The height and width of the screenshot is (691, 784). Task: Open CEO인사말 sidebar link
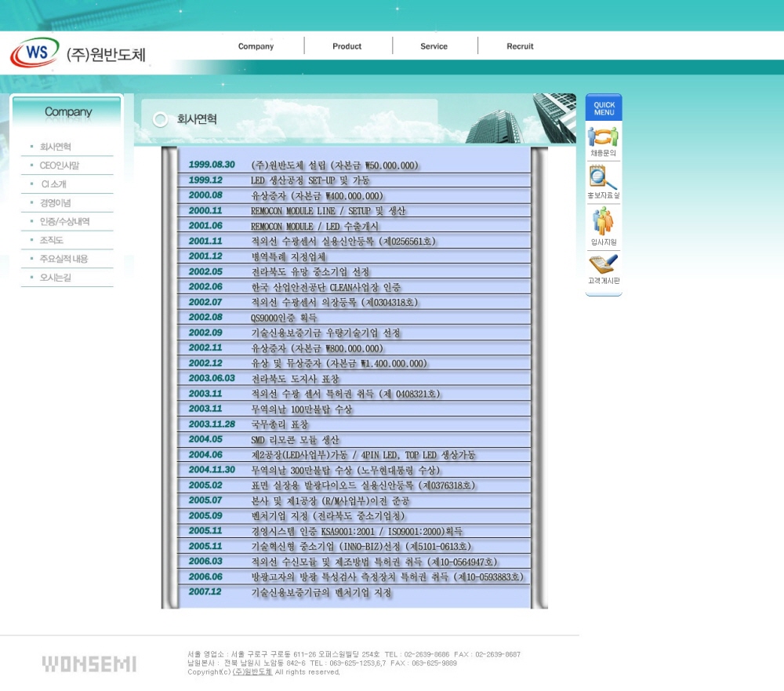[x=60, y=165]
